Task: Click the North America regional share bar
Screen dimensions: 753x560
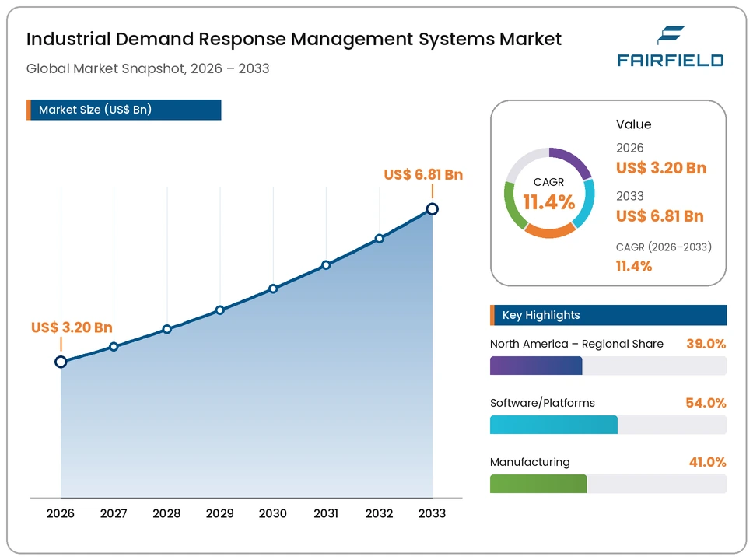Action: point(608,366)
